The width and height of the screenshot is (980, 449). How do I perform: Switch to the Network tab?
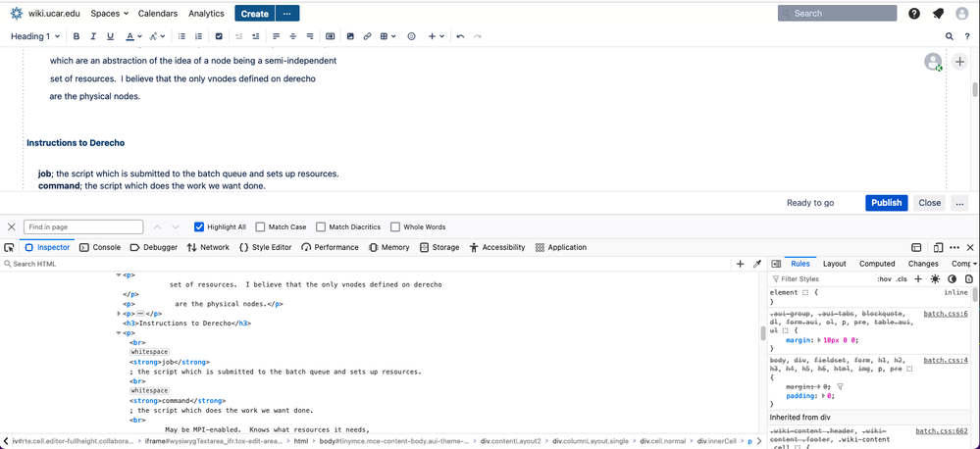pos(208,247)
